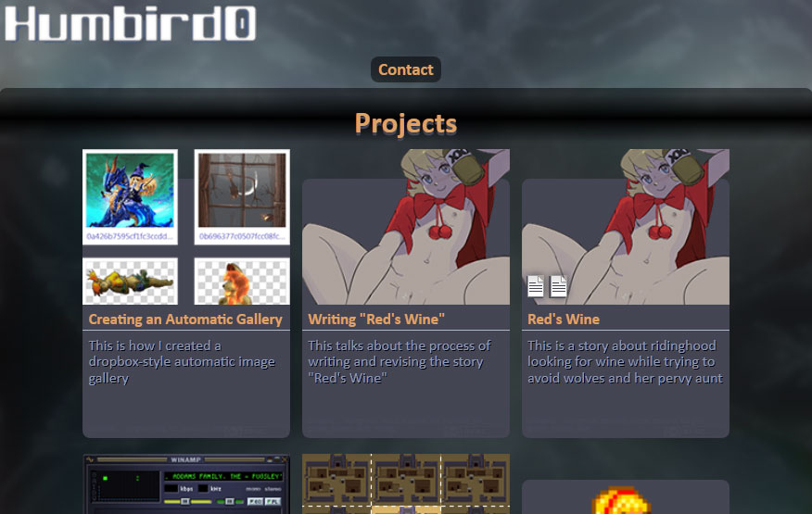
Task: Click the Projects section heading
Action: 405,123
